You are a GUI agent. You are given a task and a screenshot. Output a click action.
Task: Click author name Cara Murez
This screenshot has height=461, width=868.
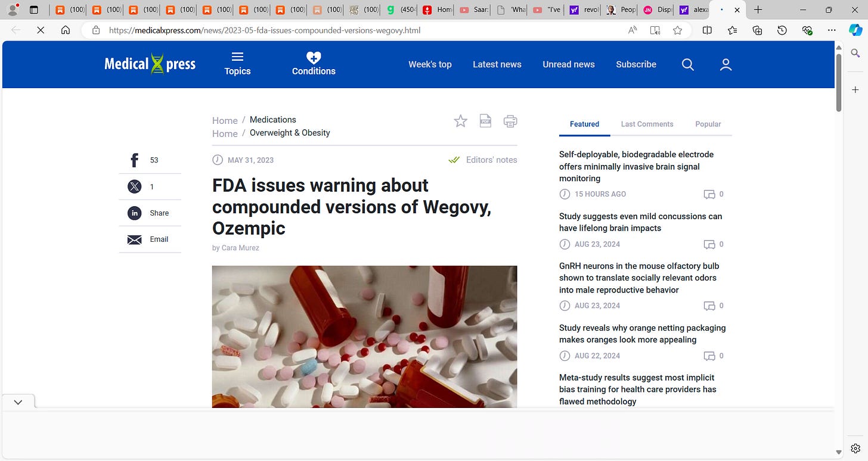[240, 248]
